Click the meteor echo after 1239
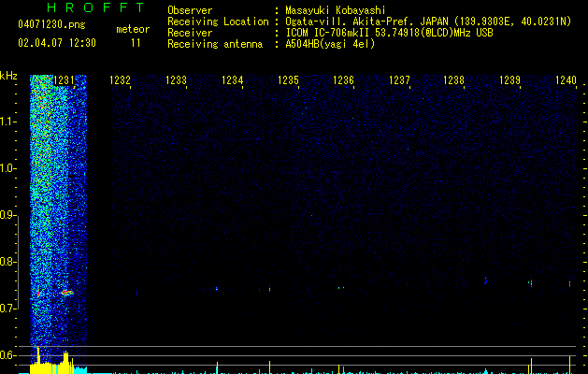This screenshot has height=374, width=588. pos(531,283)
